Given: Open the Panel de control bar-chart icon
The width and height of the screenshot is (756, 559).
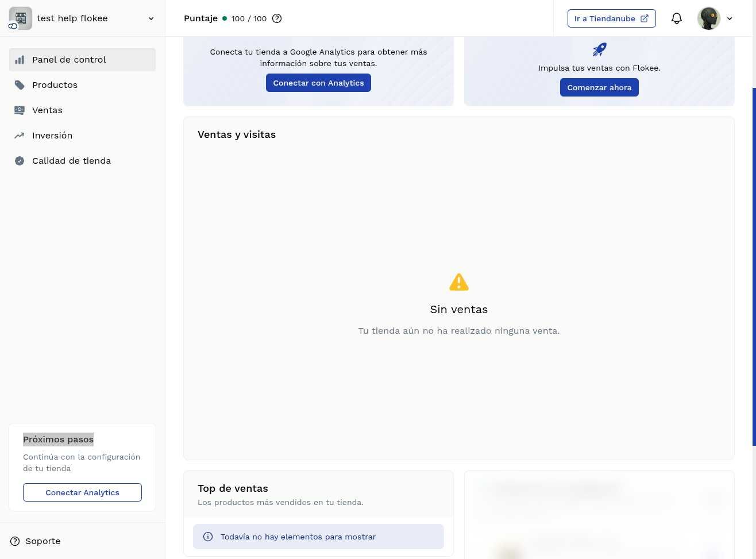Looking at the screenshot, I should 20,60.
